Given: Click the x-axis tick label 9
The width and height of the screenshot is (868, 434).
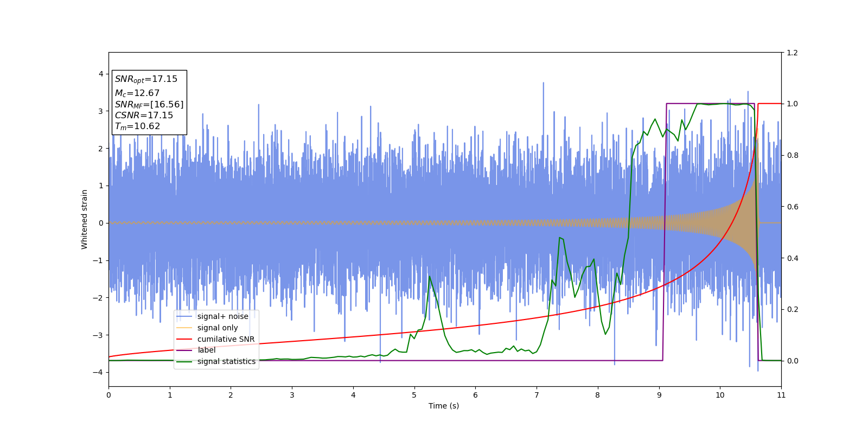Looking at the screenshot, I should point(659,395).
